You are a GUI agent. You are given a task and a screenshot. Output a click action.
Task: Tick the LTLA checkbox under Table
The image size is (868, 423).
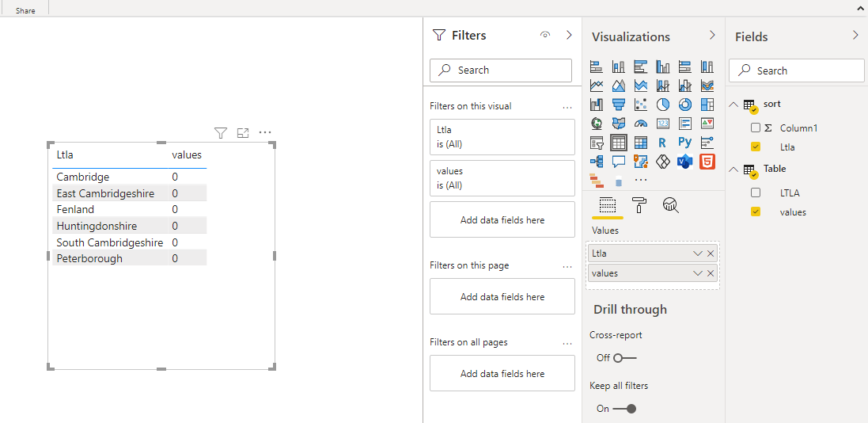756,193
